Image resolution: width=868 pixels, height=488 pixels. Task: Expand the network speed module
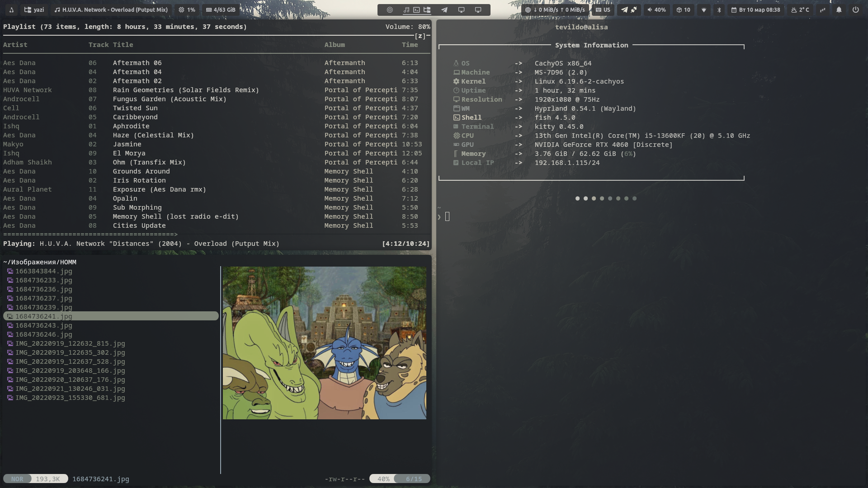(x=555, y=9)
